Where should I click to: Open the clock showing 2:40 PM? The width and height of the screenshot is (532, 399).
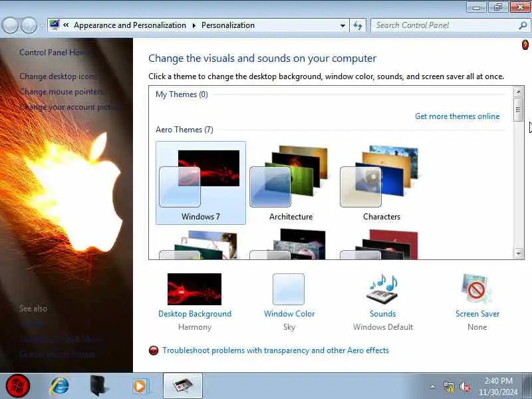[498, 386]
